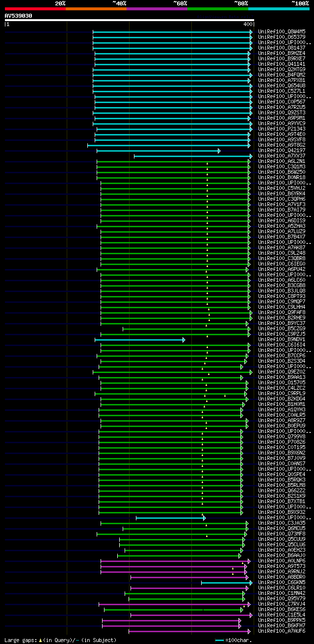314x644 pixels.
Task: Select the UniRef100_O15705 label
Action: 282,383
